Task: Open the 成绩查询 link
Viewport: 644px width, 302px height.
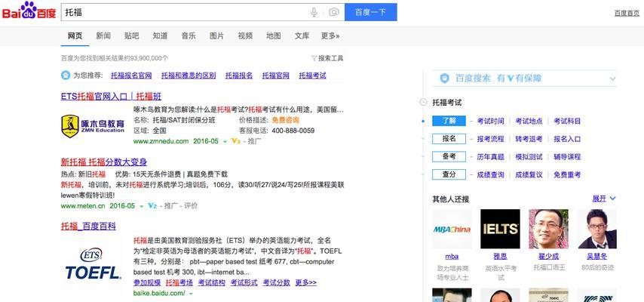Action: (490, 175)
